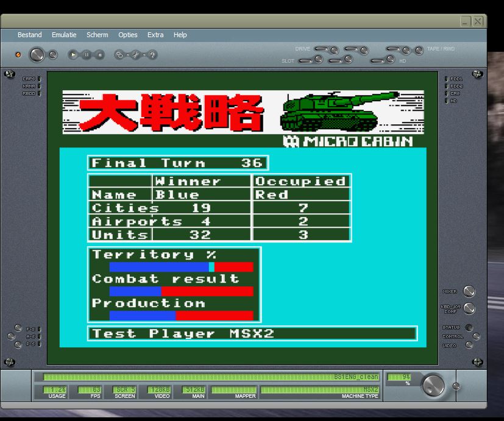Screen dimensions: 504x421
Task: Click the FDD1 indicator LED
Action: (x=446, y=79)
